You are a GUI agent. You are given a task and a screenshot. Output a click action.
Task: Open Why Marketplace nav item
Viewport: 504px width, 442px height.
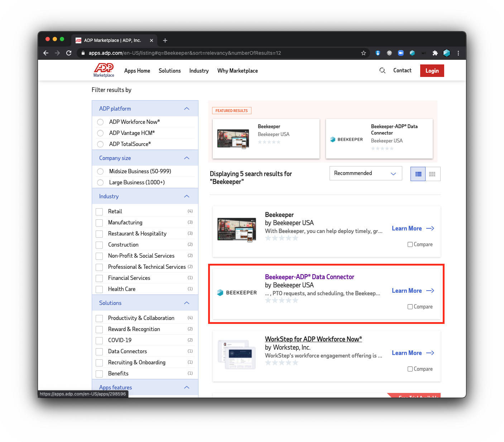[237, 71]
